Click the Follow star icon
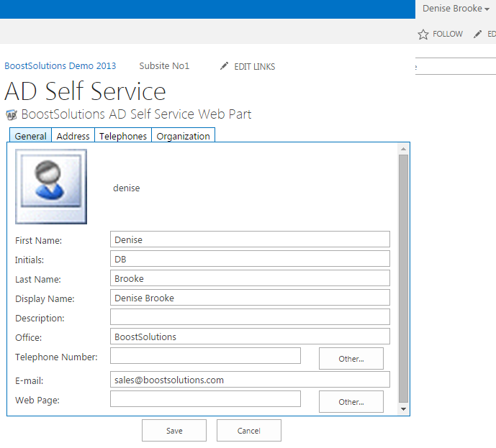Viewport: 496px width, 448px height. 423,35
